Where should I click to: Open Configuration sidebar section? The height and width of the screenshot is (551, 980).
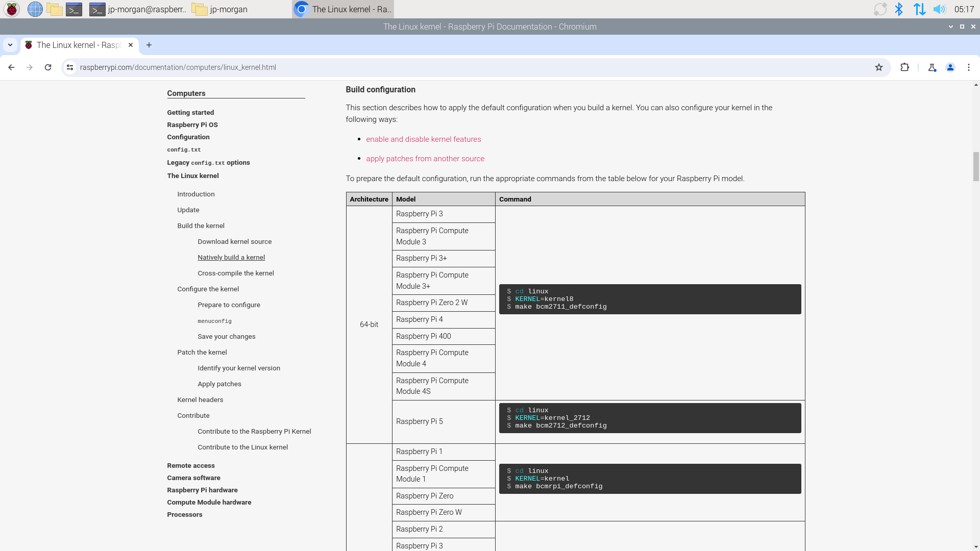(x=188, y=137)
